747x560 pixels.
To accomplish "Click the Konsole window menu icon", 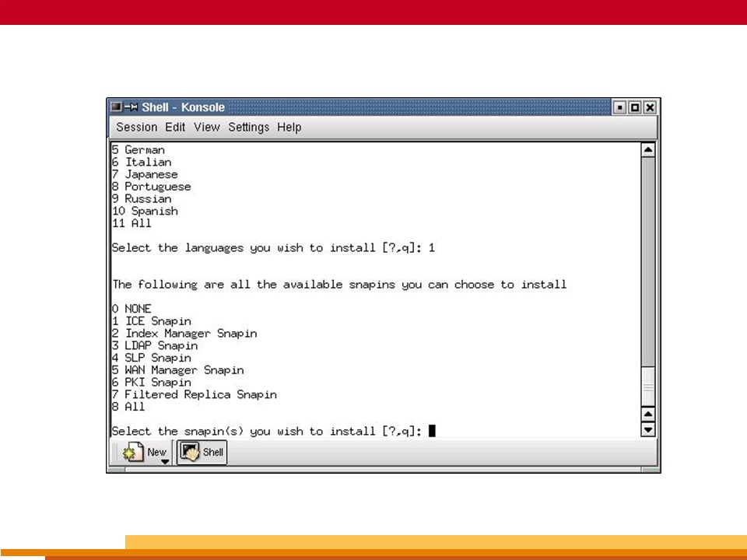I will tap(116, 107).
